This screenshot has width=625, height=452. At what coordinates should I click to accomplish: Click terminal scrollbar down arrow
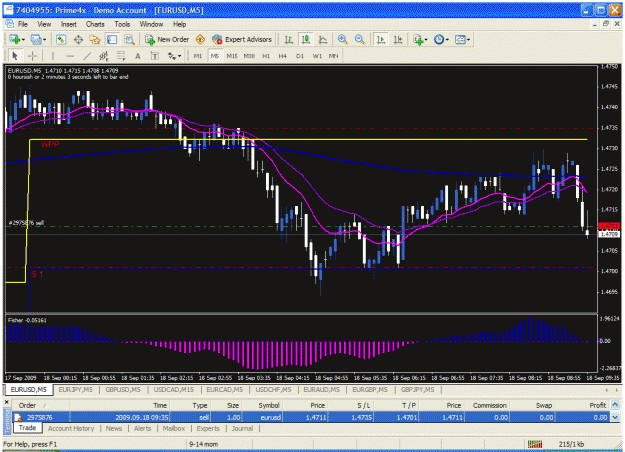[615, 417]
